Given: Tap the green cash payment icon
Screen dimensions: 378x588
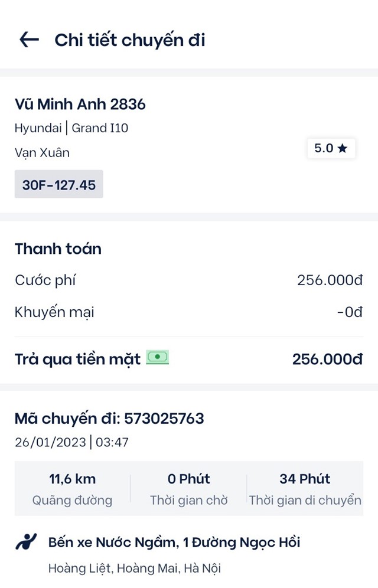Looking at the screenshot, I should click(x=158, y=357).
